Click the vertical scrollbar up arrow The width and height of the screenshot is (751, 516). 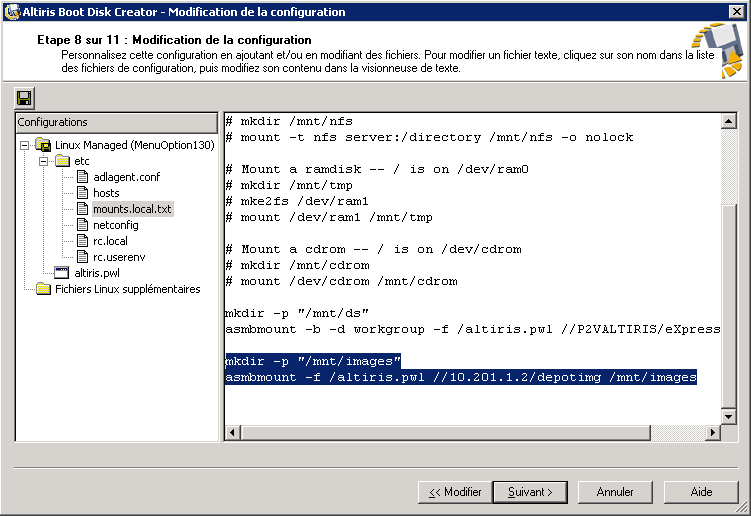click(x=728, y=121)
